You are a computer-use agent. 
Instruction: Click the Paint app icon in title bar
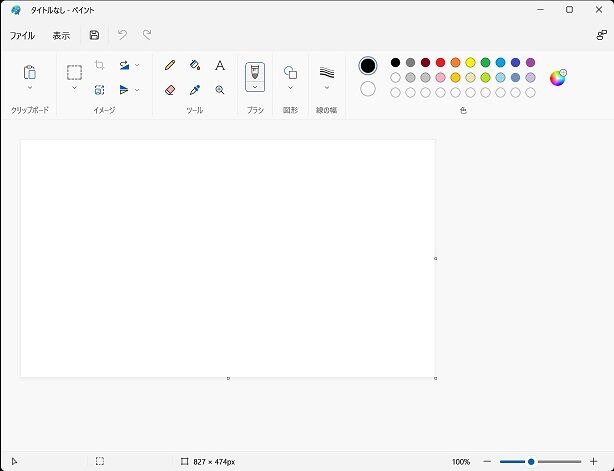click(x=16, y=10)
